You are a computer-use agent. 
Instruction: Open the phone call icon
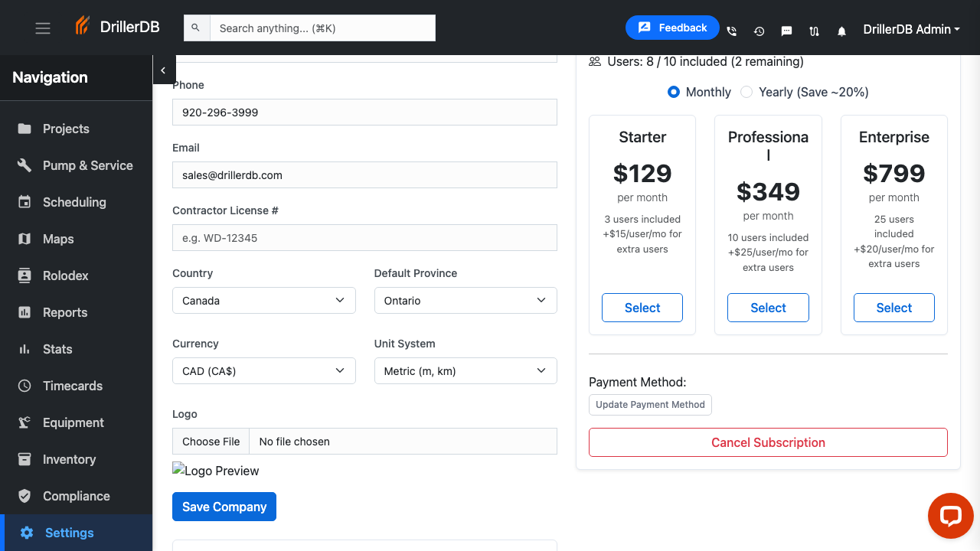731,31
